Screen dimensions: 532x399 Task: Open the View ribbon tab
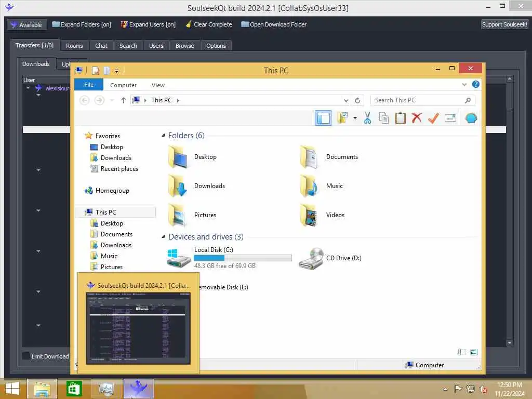[158, 85]
